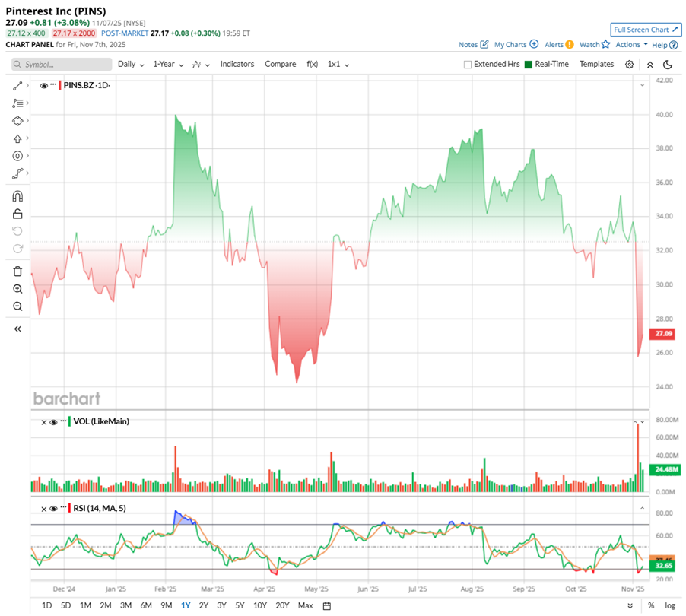The height and width of the screenshot is (616, 686).
Task: Focus the Symbol search field
Action: click(62, 65)
